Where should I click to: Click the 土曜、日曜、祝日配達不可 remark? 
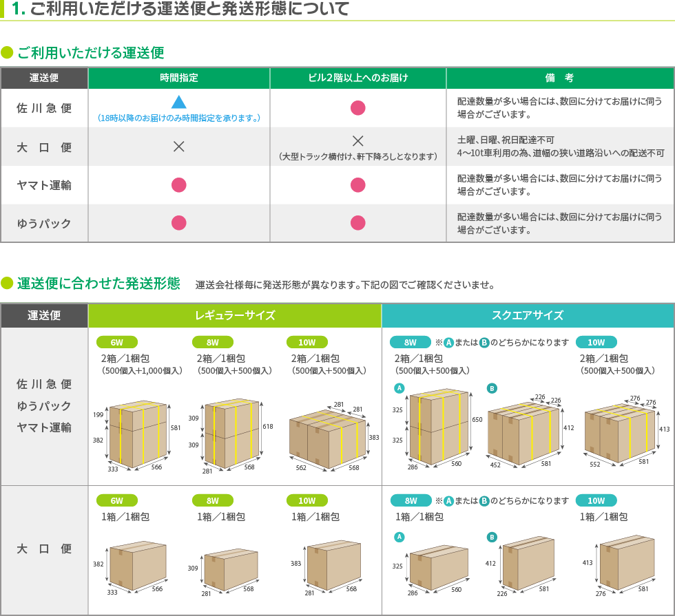pos(506,140)
